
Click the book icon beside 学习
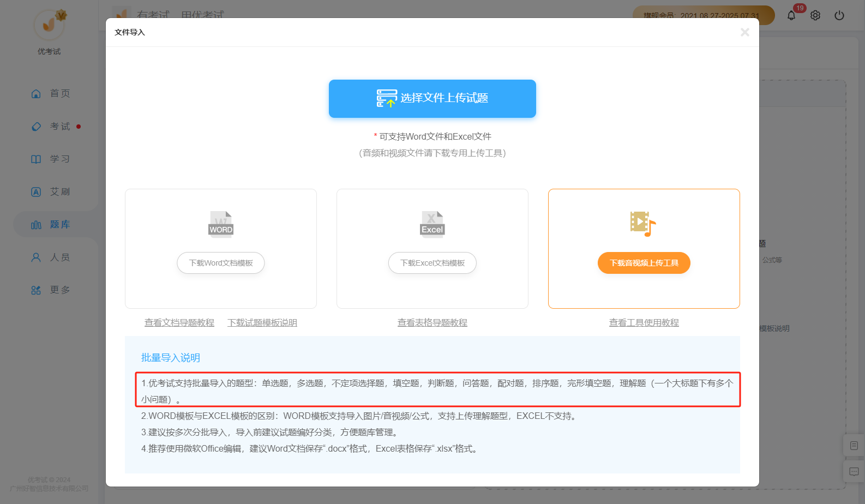[36, 159]
